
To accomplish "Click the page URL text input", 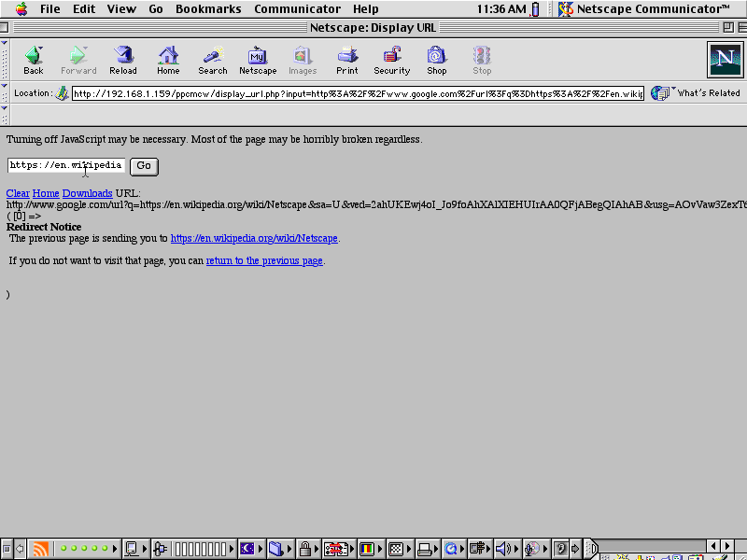I will point(66,165).
